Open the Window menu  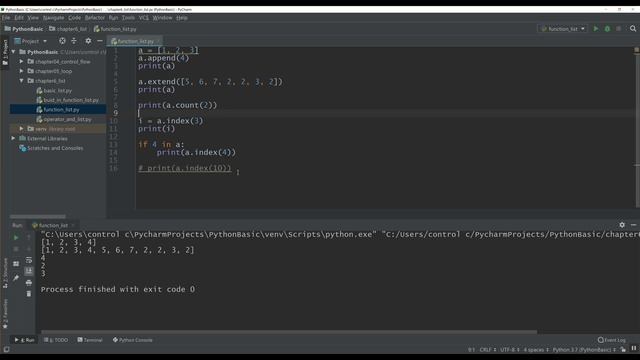tap(162, 18)
